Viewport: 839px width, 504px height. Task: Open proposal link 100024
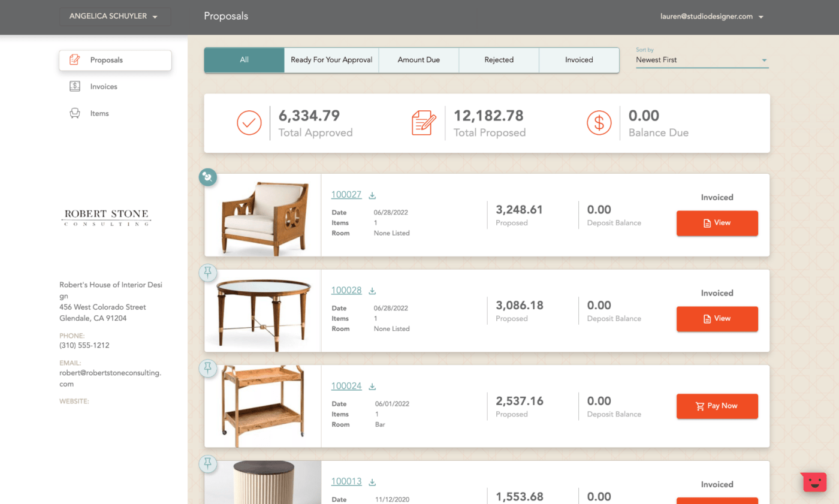[x=346, y=386]
